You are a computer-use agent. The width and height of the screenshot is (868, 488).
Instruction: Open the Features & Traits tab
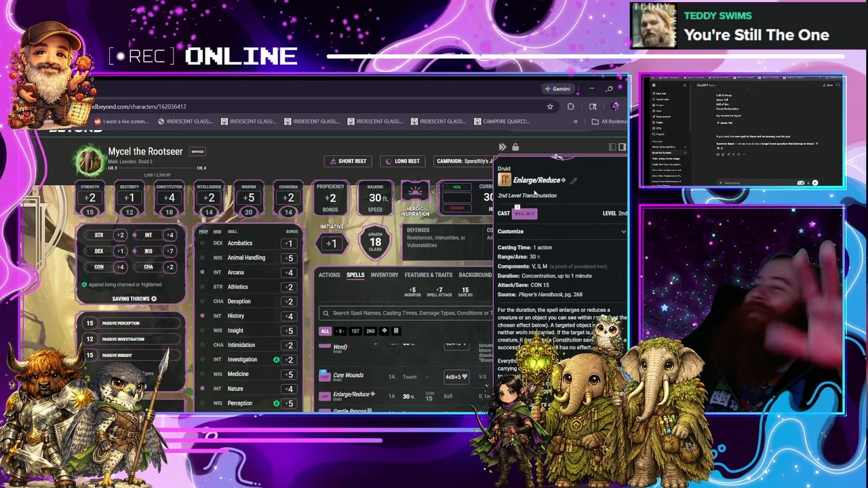click(x=429, y=275)
